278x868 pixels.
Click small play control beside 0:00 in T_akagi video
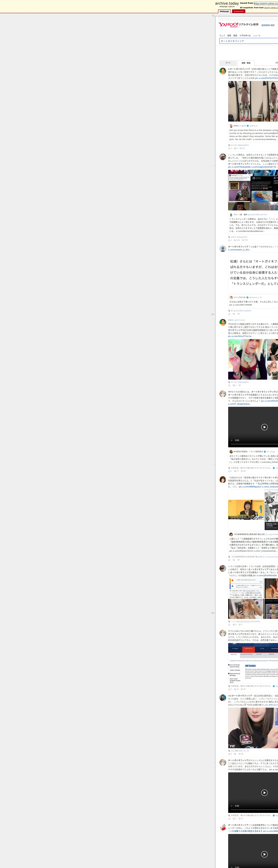232,440
